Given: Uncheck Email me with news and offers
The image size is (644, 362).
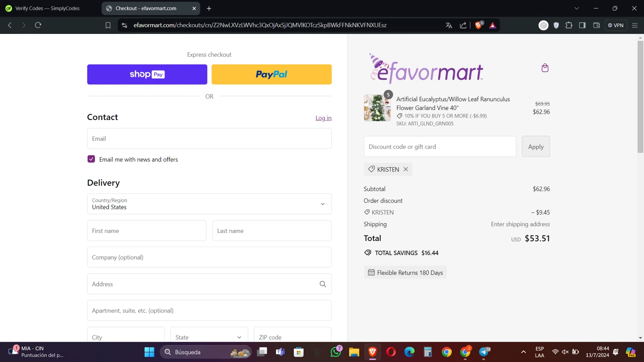Looking at the screenshot, I should tap(91, 159).
